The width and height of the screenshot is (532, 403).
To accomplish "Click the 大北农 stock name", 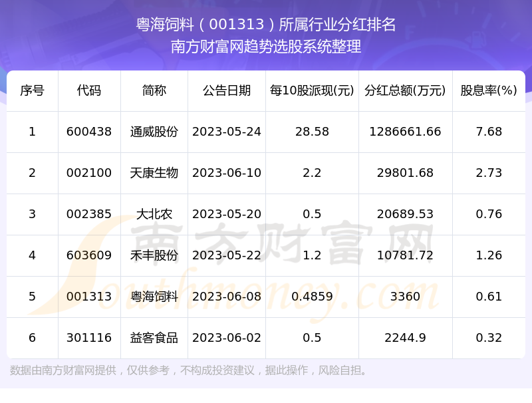I will pyautogui.click(x=154, y=214).
